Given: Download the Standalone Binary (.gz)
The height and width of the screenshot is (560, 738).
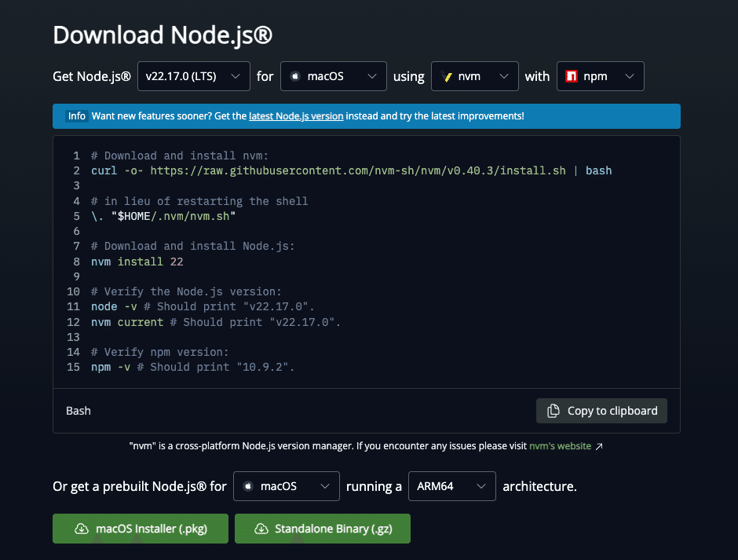Looking at the screenshot, I should [323, 529].
